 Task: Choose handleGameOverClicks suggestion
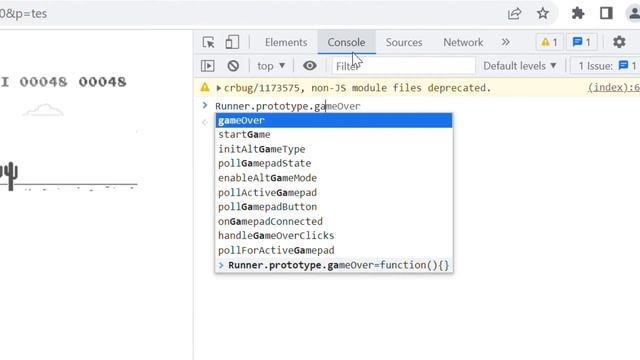pyautogui.click(x=334, y=236)
